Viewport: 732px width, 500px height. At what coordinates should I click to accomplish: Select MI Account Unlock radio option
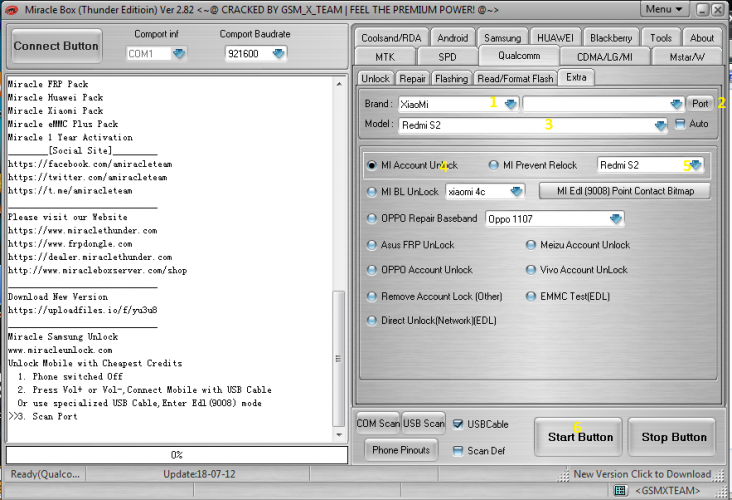372,165
